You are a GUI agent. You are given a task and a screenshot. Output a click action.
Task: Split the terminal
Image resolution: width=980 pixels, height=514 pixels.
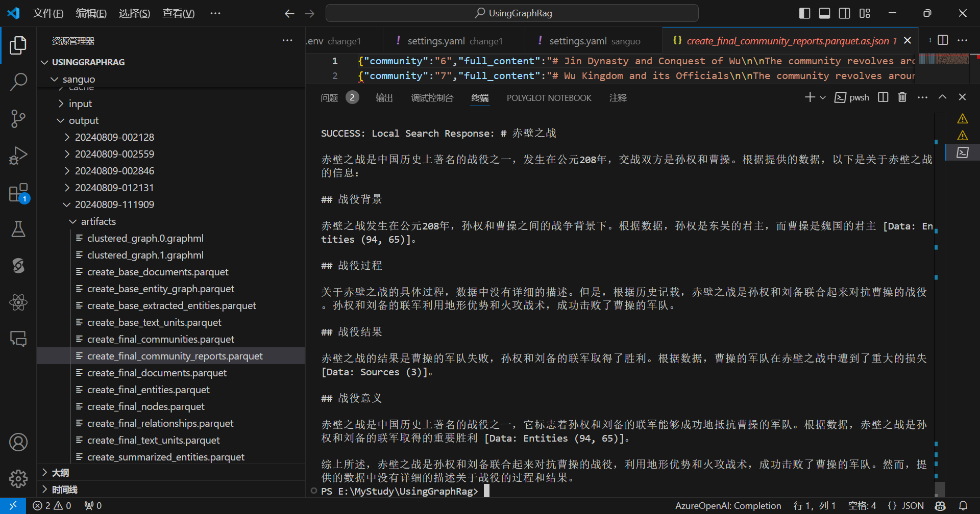pyautogui.click(x=883, y=97)
